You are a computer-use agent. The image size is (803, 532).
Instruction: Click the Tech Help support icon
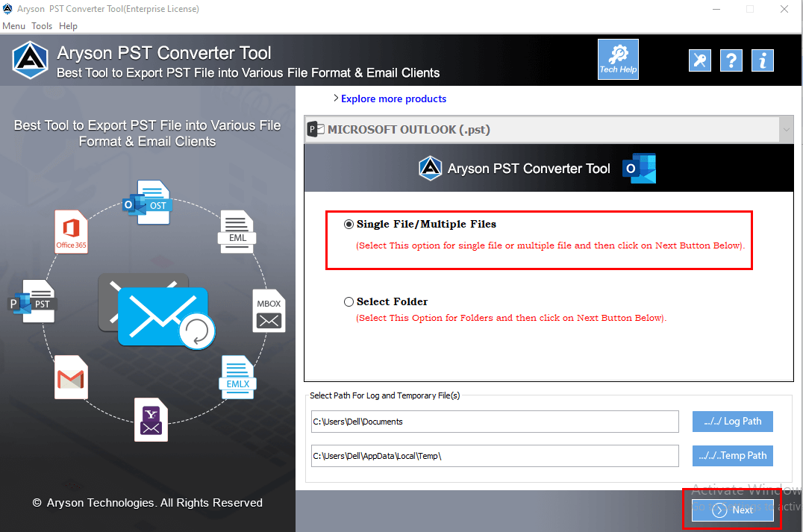point(618,59)
